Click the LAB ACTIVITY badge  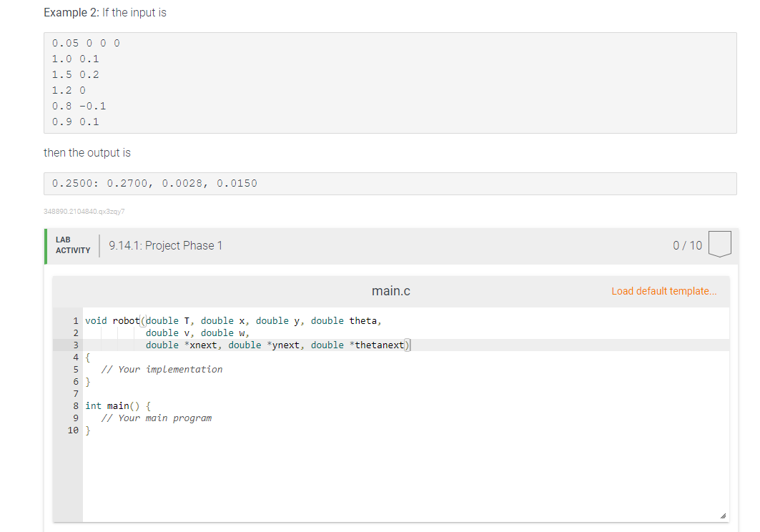[x=74, y=245]
